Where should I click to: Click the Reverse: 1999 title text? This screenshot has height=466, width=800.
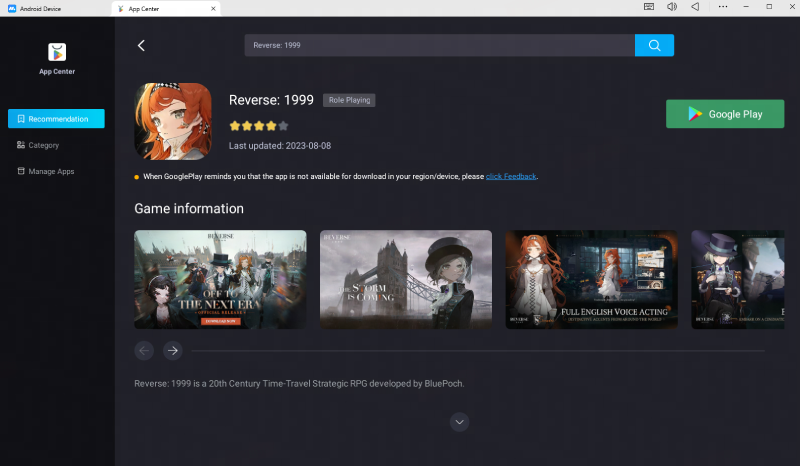[x=271, y=100]
